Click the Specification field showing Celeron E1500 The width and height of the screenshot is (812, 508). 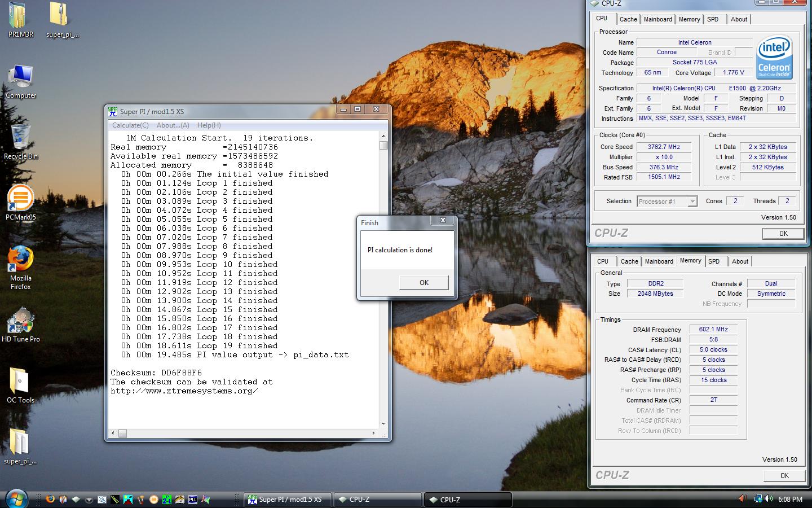(x=716, y=88)
